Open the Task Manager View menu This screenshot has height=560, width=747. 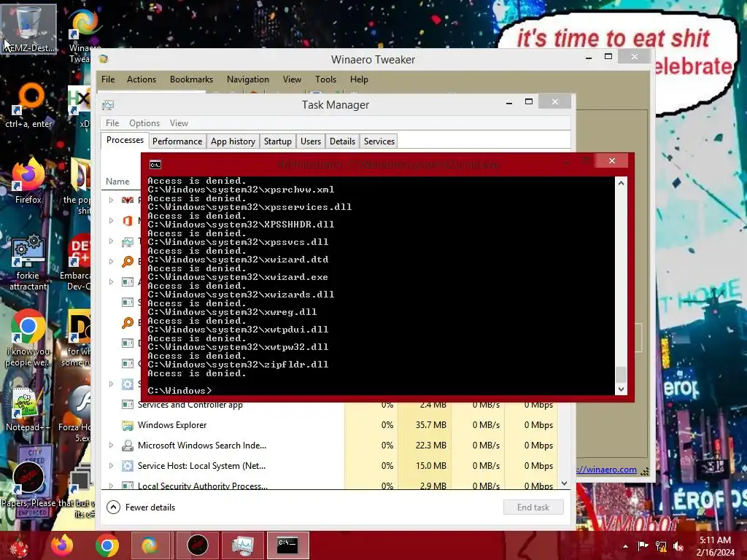pyautogui.click(x=179, y=123)
